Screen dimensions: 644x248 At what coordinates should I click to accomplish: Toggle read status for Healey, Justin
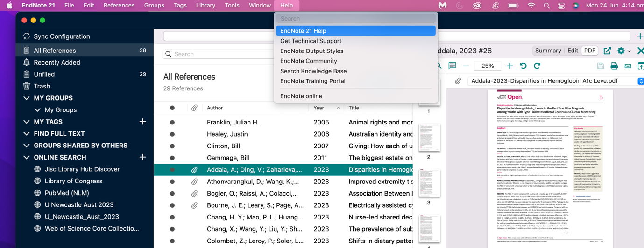[172, 134]
